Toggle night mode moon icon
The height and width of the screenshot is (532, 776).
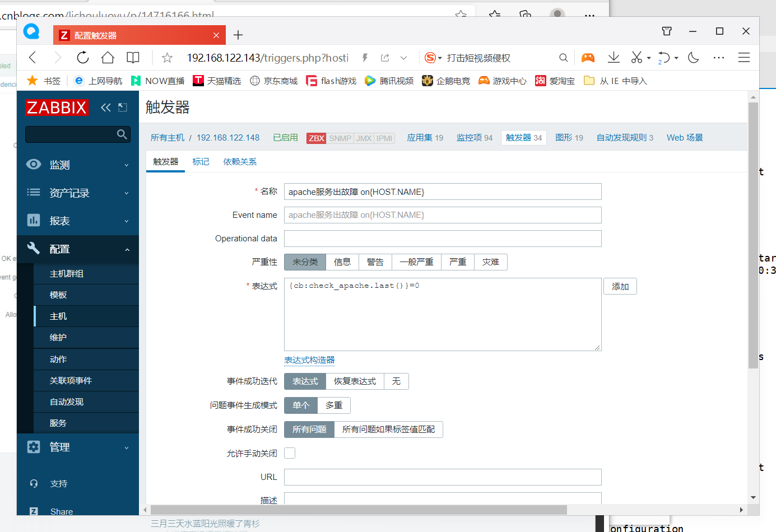tap(694, 58)
